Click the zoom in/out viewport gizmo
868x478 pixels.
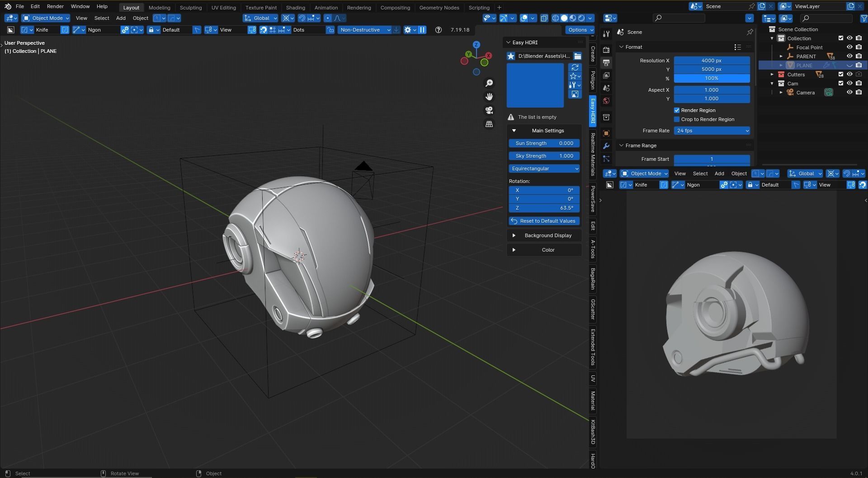[489, 83]
